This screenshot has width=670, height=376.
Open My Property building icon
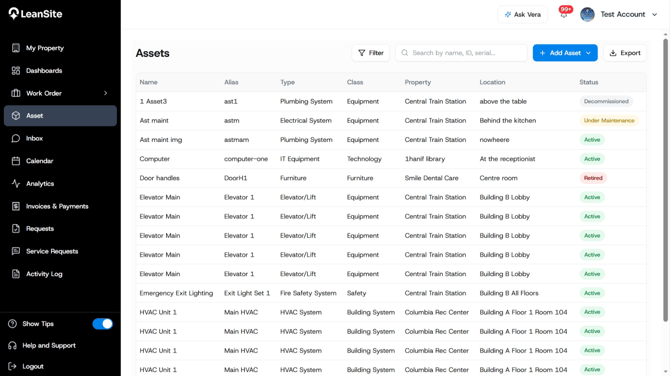(16, 48)
